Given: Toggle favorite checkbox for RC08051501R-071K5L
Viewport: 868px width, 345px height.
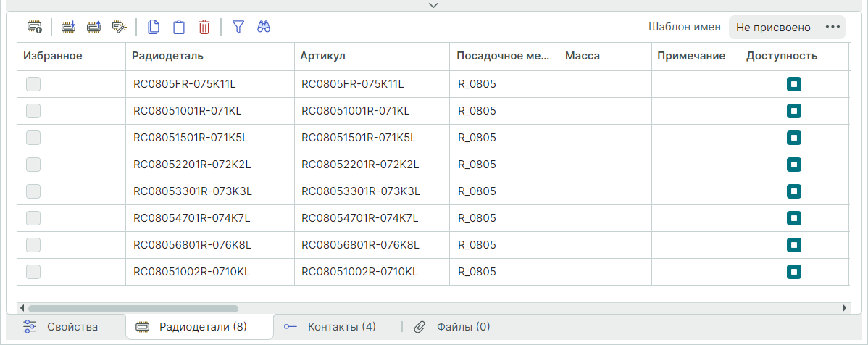Looking at the screenshot, I should 33,137.
